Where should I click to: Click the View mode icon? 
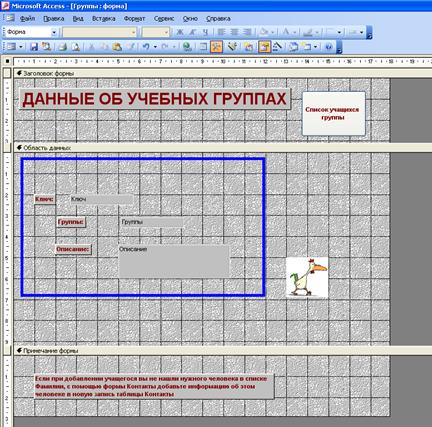[11, 47]
